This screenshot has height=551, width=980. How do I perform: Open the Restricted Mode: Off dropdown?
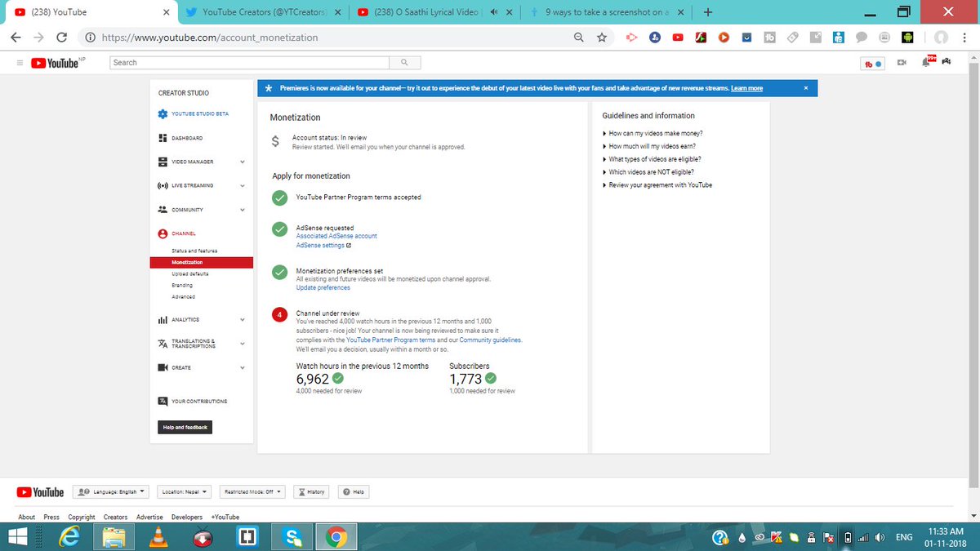click(x=253, y=491)
